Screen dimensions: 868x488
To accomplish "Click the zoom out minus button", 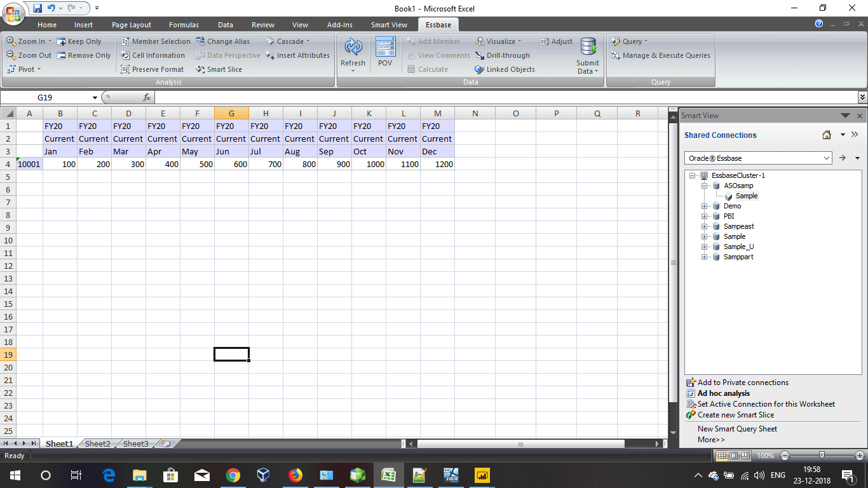I will tap(785, 456).
